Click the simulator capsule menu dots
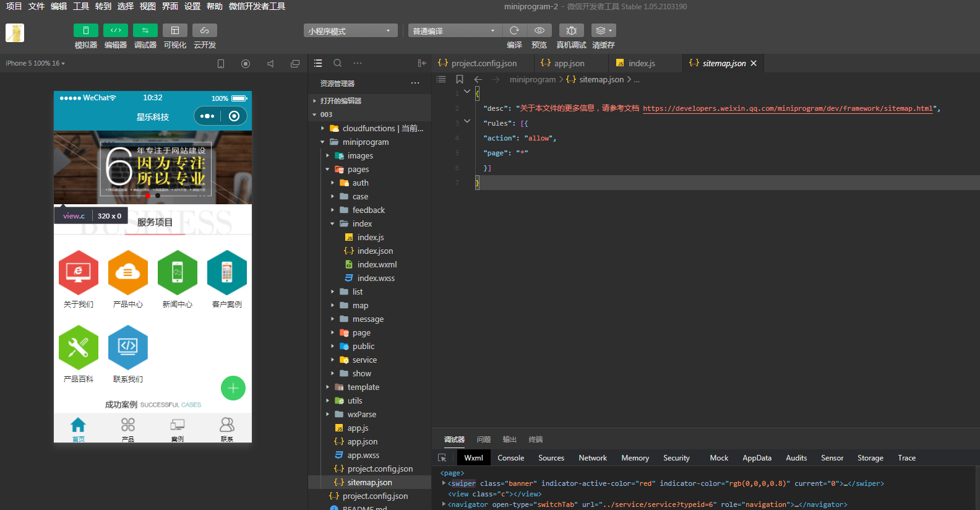The width and height of the screenshot is (980, 510). [x=208, y=116]
